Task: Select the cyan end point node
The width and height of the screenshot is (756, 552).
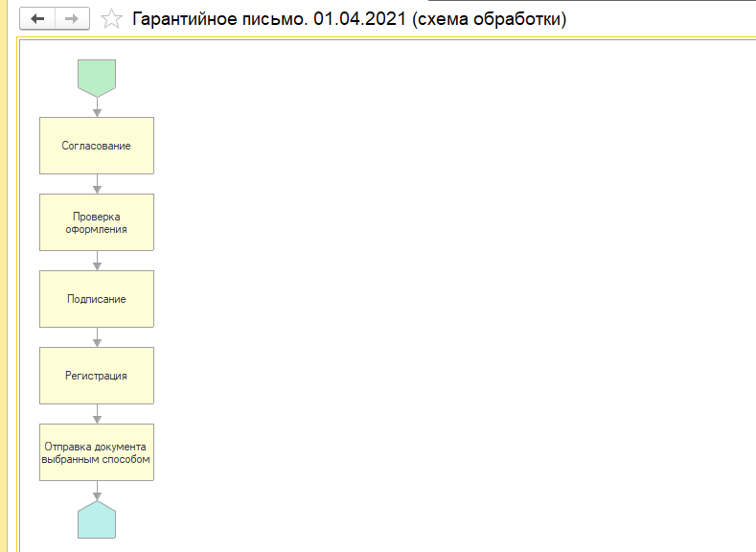Action: [x=96, y=520]
